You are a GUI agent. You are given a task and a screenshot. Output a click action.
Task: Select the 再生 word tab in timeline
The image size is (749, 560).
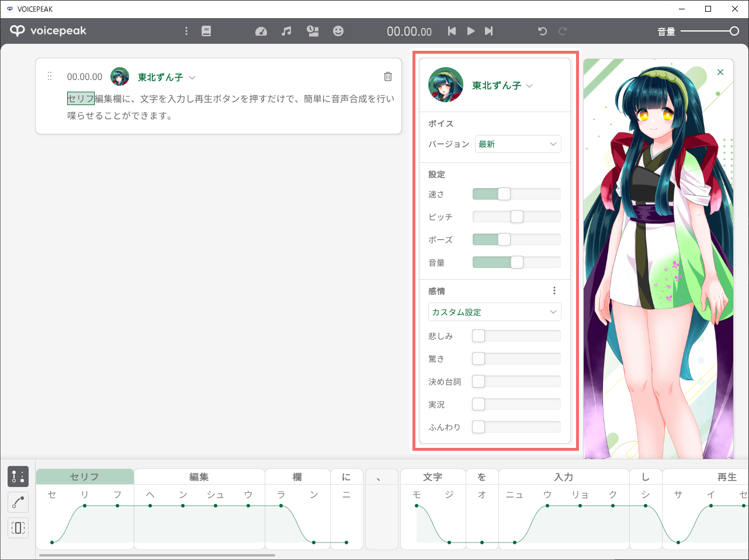[x=706, y=476]
